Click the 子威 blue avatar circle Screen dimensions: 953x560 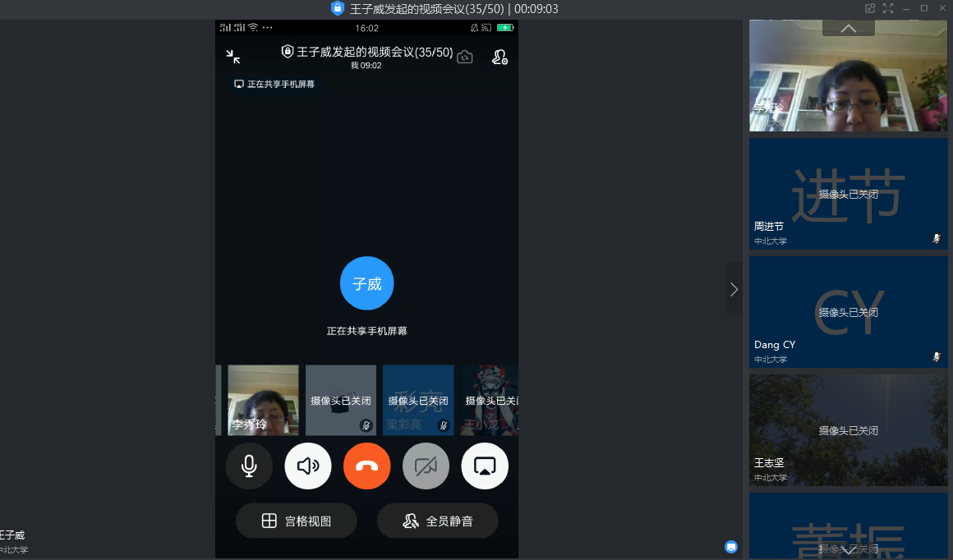click(366, 283)
